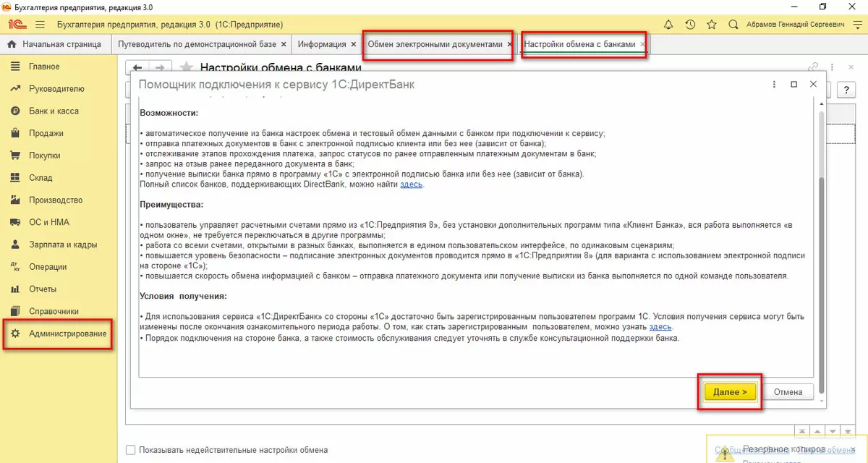Jump to first list row arrow
Viewport: 868px width, 463px height.
804,431
